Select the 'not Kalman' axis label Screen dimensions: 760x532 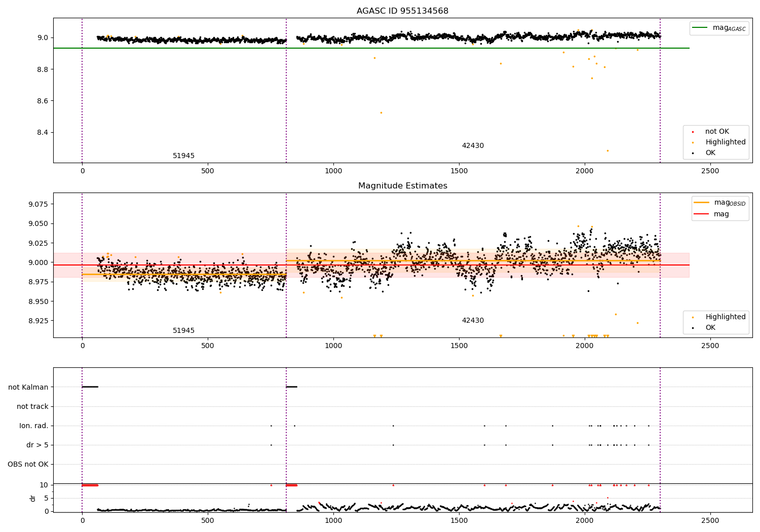pyautogui.click(x=28, y=387)
